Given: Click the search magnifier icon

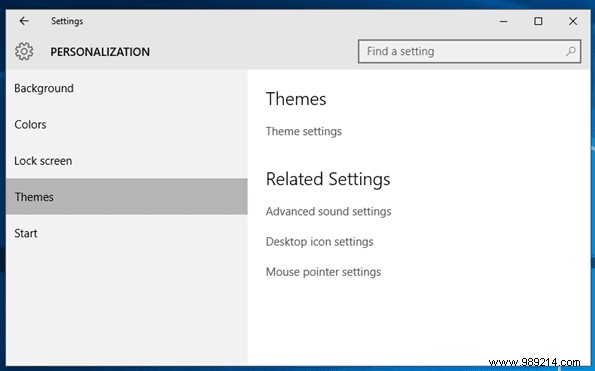Looking at the screenshot, I should tap(571, 51).
